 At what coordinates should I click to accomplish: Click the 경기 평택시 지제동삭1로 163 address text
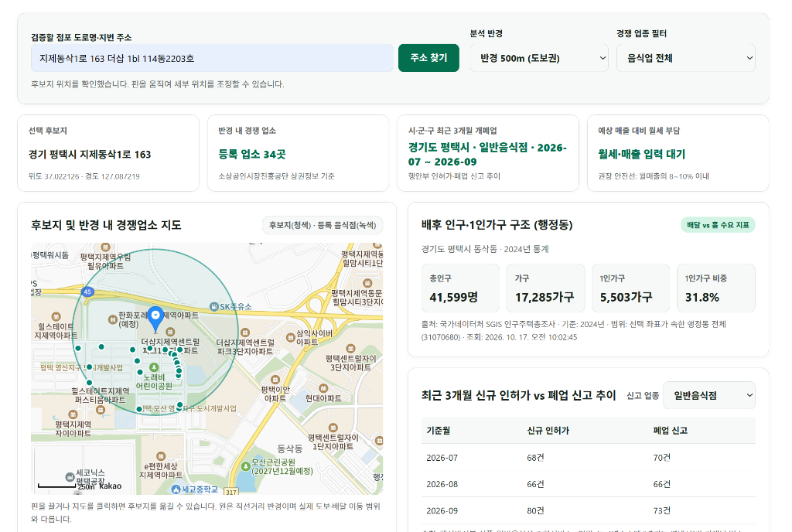pos(90,155)
